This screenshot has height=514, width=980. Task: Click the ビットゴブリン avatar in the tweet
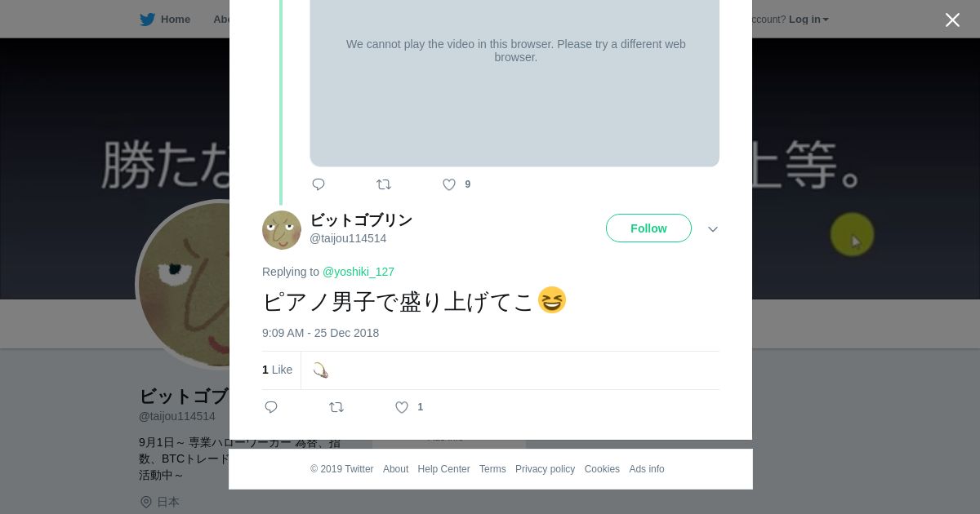[282, 230]
